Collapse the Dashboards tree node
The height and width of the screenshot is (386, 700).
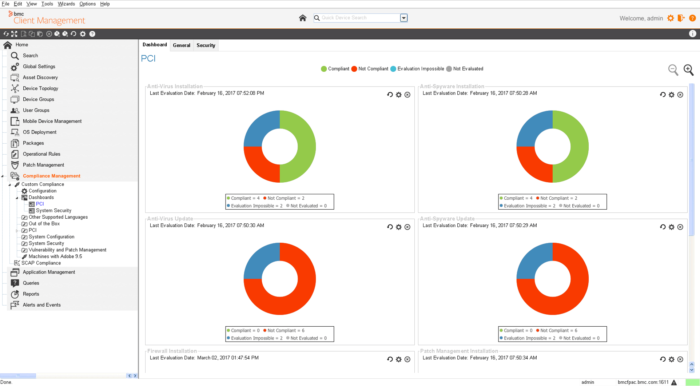[x=17, y=197]
